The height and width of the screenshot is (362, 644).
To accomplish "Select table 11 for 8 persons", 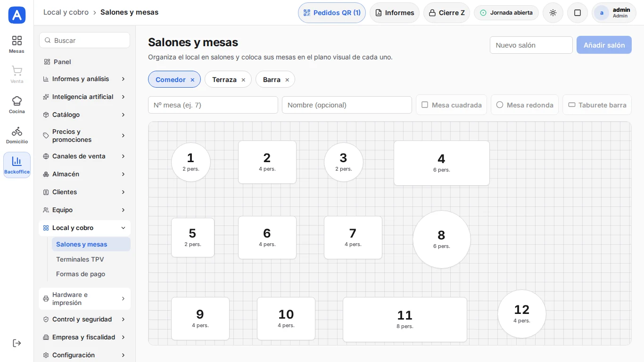I will [405, 320].
